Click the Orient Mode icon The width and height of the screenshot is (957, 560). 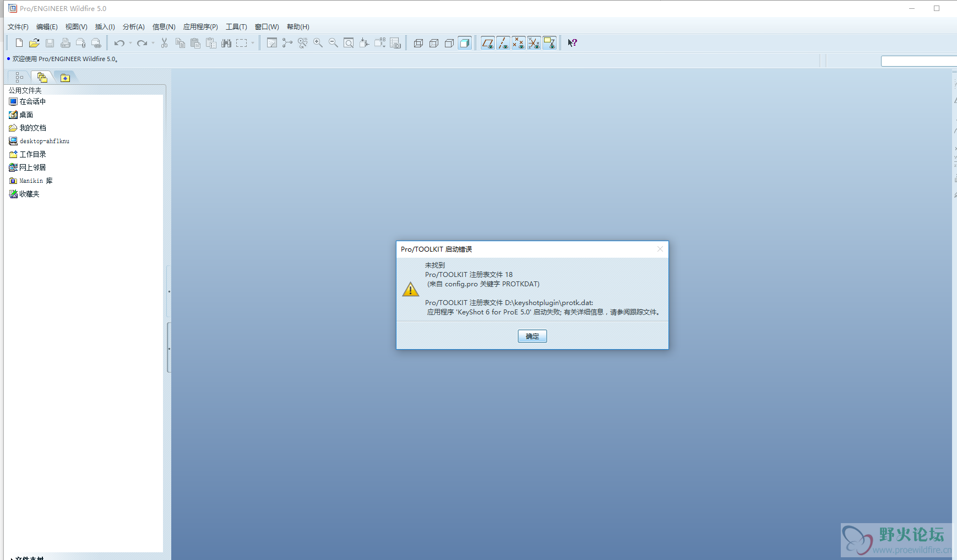303,43
